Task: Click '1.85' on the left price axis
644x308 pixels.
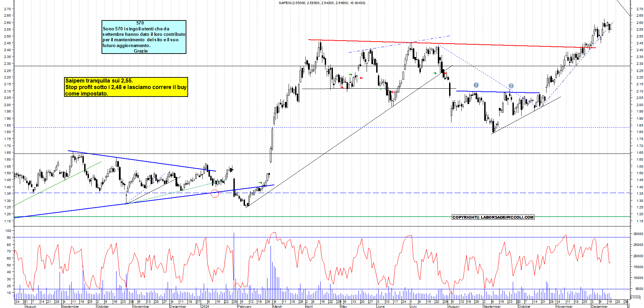Action: tap(7, 126)
